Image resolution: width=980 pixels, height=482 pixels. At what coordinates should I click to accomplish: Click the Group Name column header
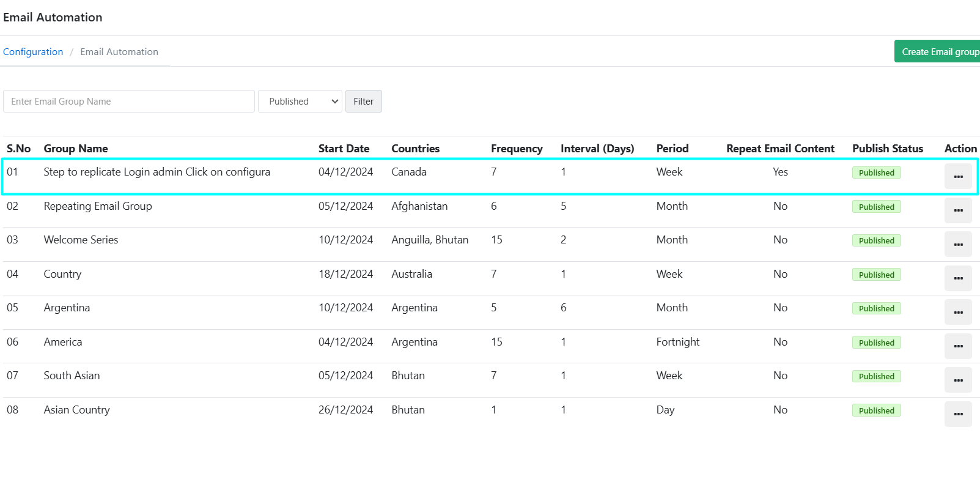click(76, 149)
